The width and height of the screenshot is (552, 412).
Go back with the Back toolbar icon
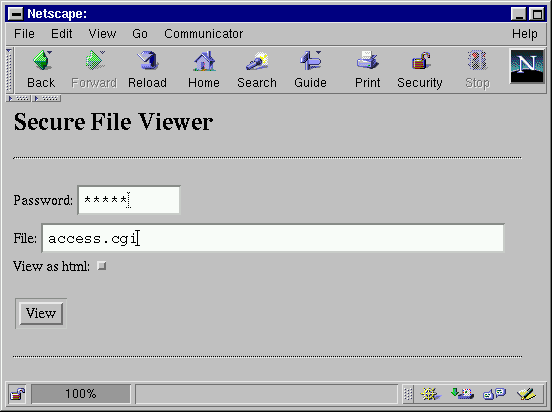(41, 61)
